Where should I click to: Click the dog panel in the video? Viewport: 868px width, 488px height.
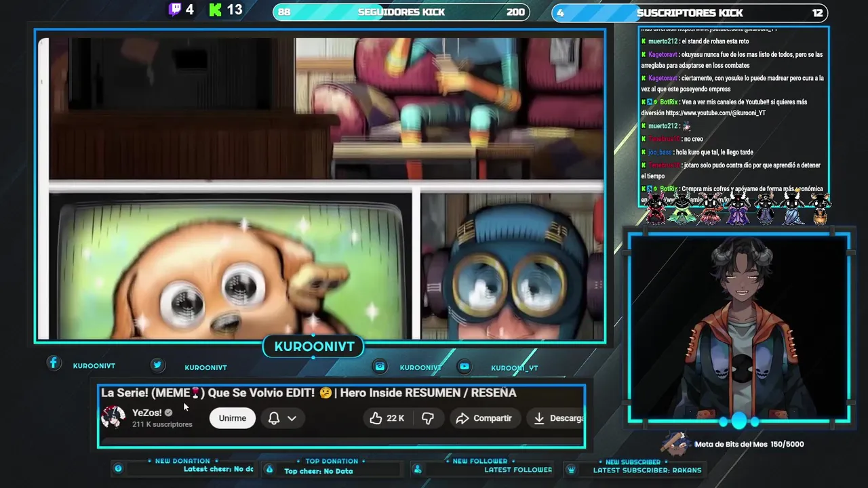[x=231, y=266]
